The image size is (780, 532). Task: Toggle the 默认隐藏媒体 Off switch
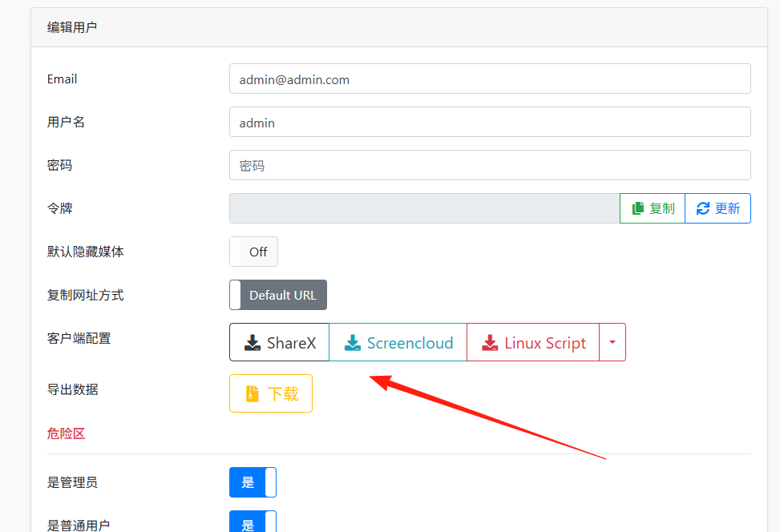pos(253,252)
